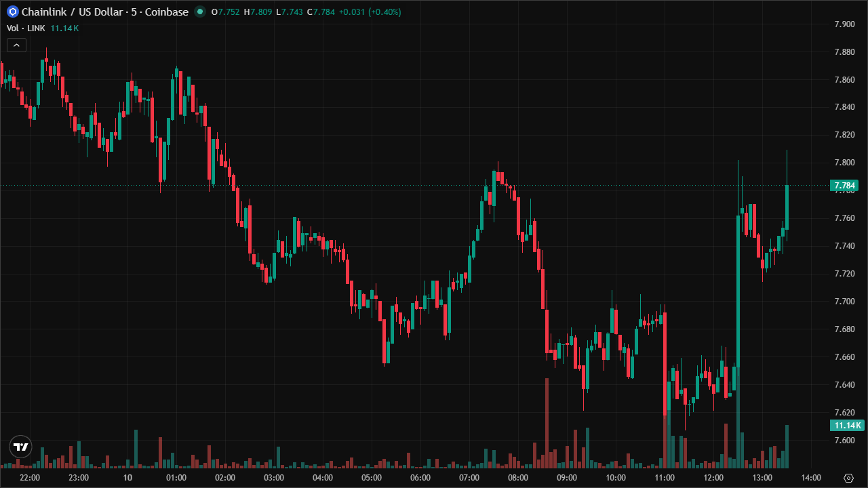
Task: Click the 04:00 time axis label
Action: coord(323,478)
